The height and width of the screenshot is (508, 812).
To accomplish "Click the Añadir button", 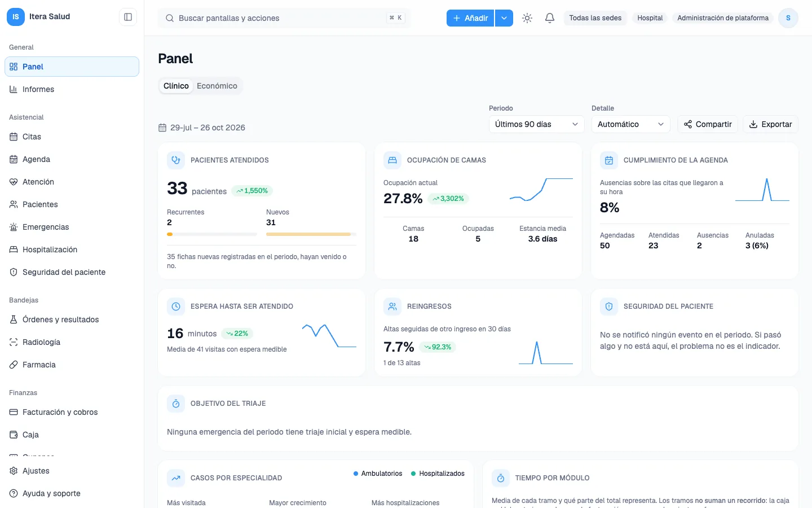I will (x=470, y=18).
